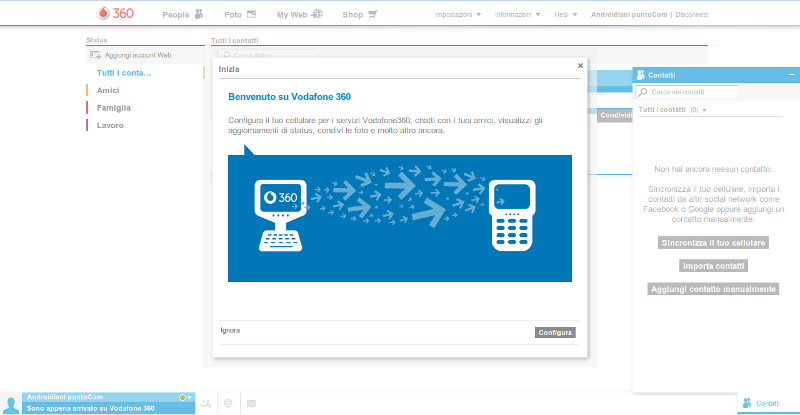Close the Inizia welcome dialog
This screenshot has width=800, height=415.
point(580,66)
